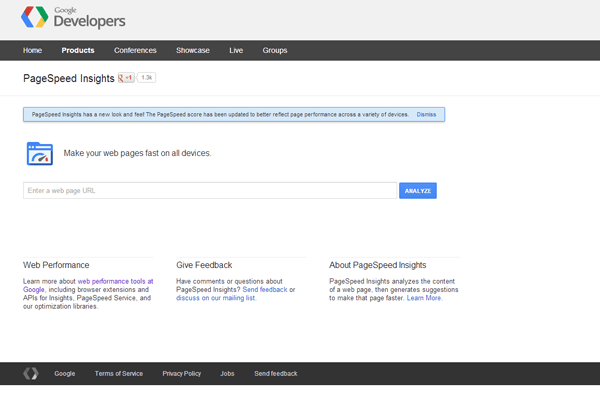600x400 pixels.
Task: Open Privacy Policy in footer
Action: coord(182,374)
